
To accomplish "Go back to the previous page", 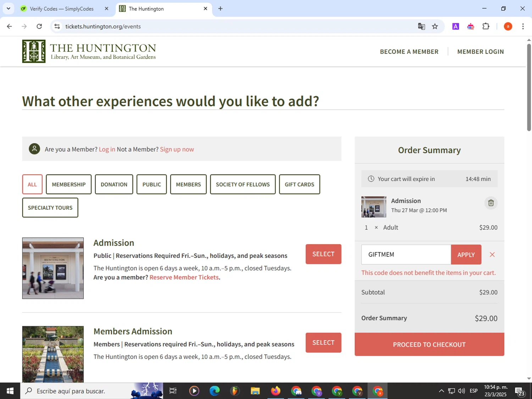I will (10, 27).
